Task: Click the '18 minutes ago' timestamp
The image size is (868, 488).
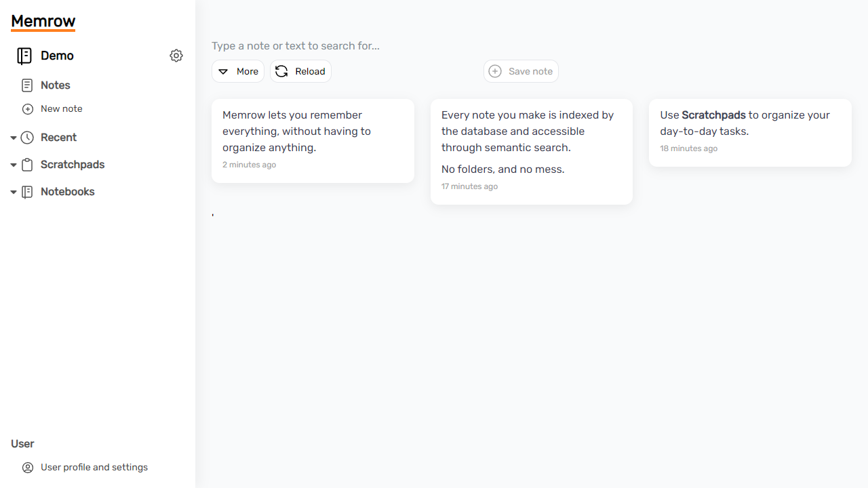Action: point(688,148)
